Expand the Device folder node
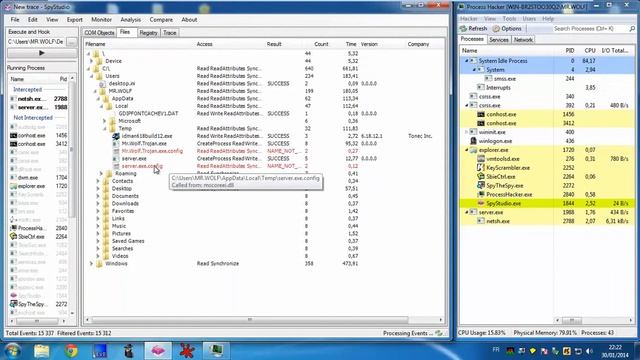Viewport: 640px width, 360px height. [x=91, y=61]
